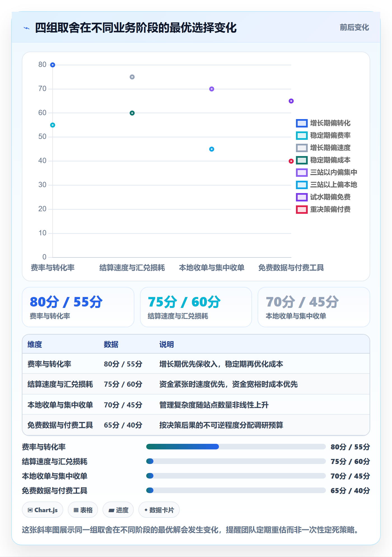Image resolution: width=392 pixels, height=557 pixels.
Task: Click the 三站以上偏本地 legend swatch
Action: (302, 185)
